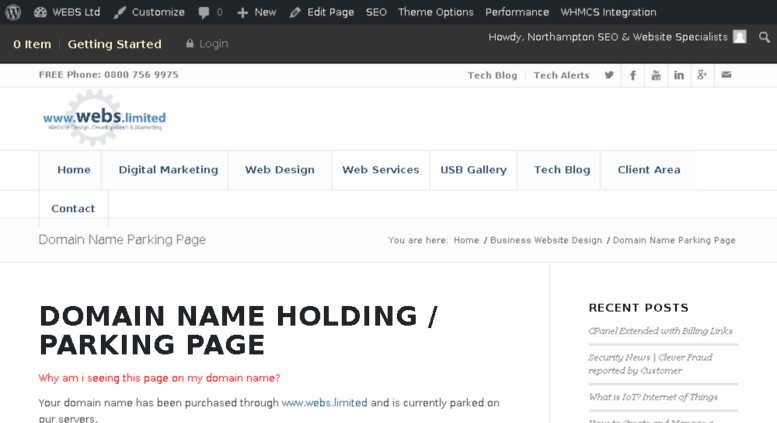The image size is (777, 423).
Task: Click the Domain Name Parking Page title
Action: click(x=122, y=240)
